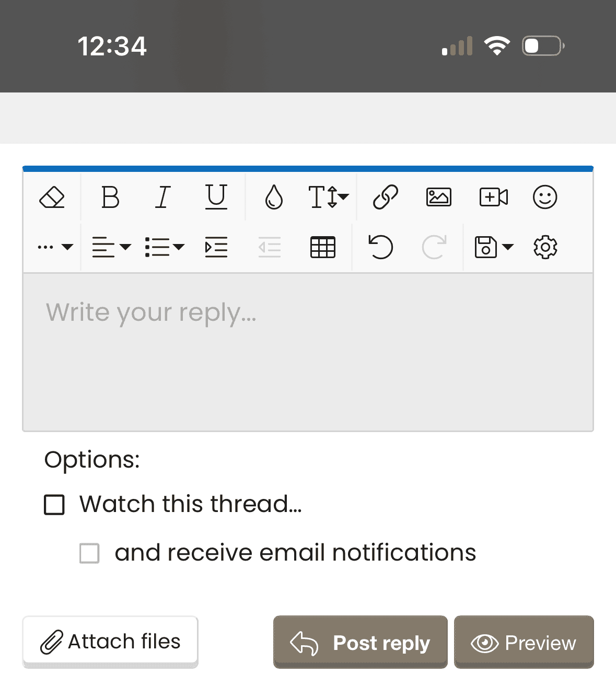616x686 pixels.
Task: Toggle Bold formatting
Action: pyautogui.click(x=110, y=197)
